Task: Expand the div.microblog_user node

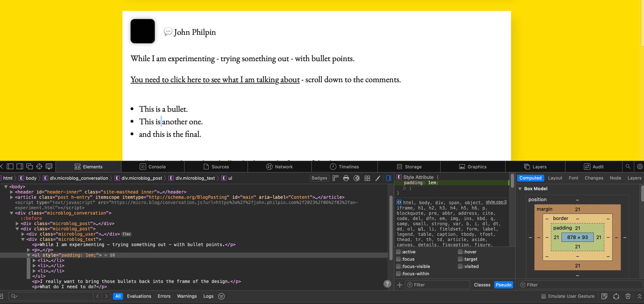Action: click(23, 234)
